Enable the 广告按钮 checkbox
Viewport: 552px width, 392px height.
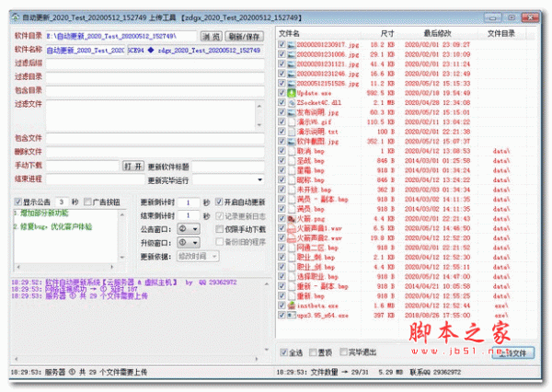point(87,202)
